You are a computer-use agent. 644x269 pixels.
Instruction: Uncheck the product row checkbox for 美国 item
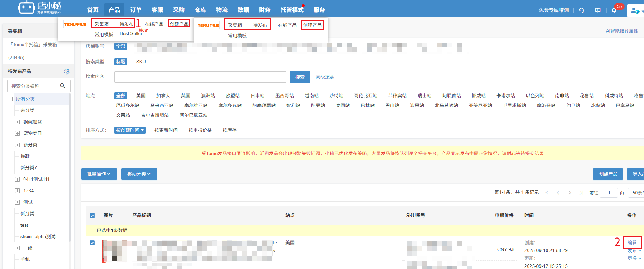(92, 243)
